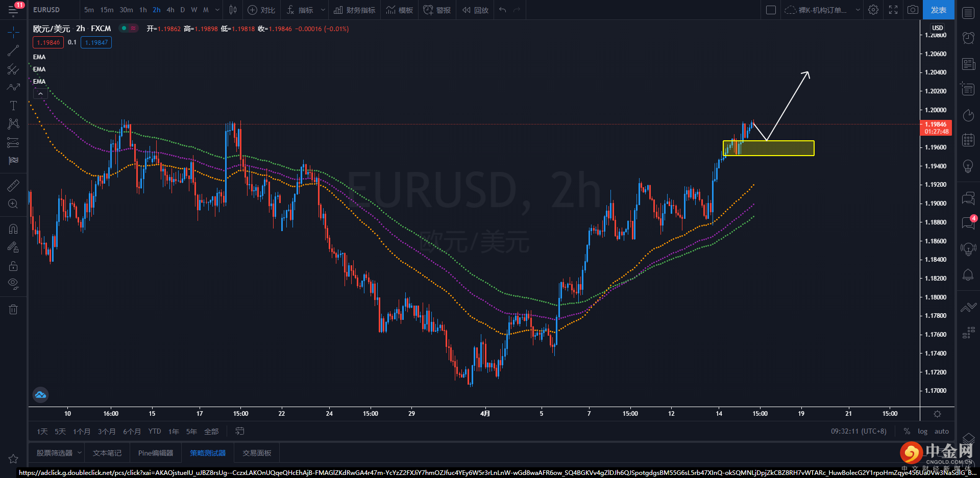The width and height of the screenshot is (980, 478).
Task: Switch to 4h timeframe
Action: [x=170, y=10]
